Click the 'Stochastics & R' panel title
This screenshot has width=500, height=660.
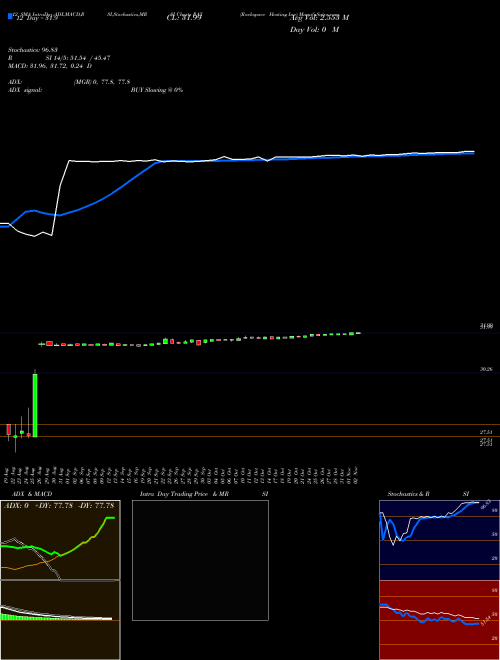click(409, 494)
